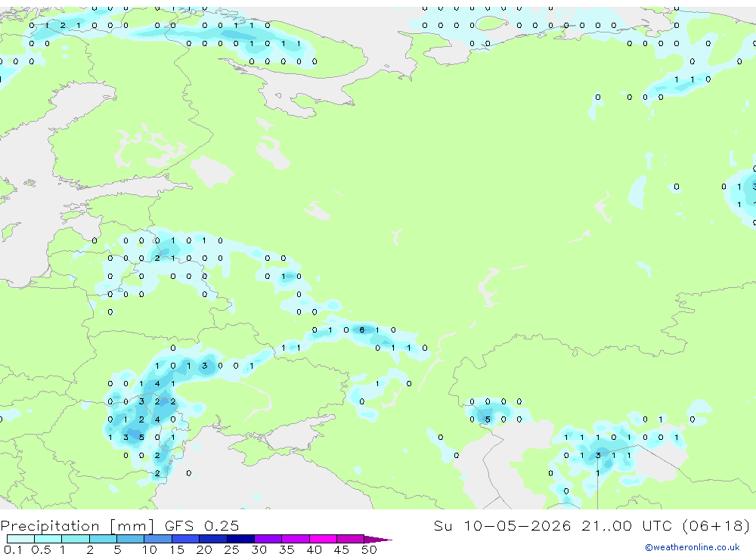Click the '30' legend scale label

click(x=259, y=549)
